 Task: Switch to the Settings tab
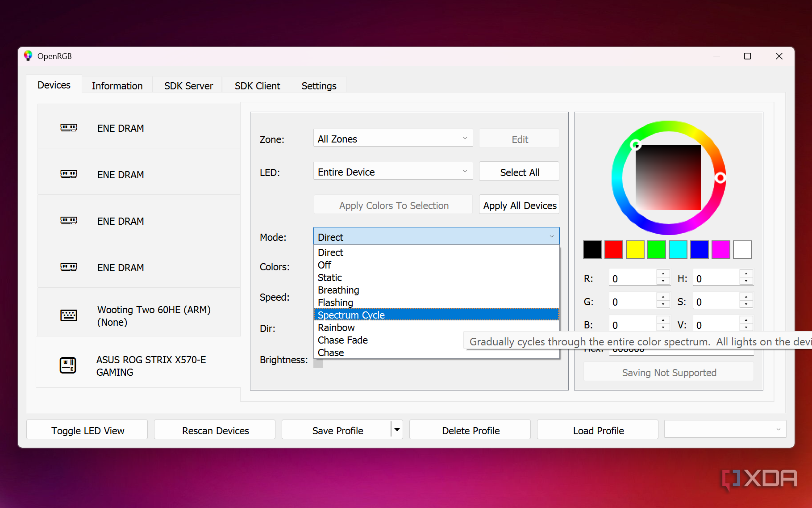pos(319,86)
